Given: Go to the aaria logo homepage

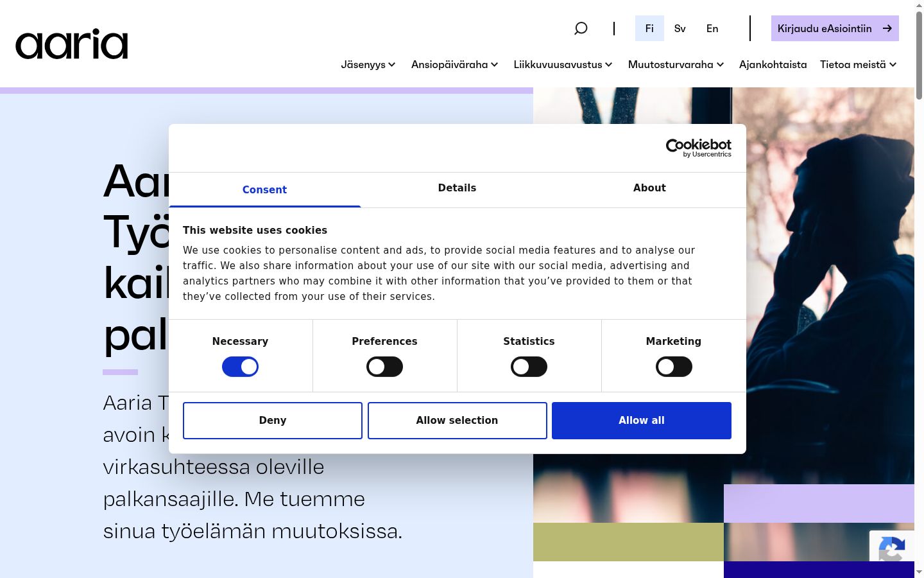Looking at the screenshot, I should (72, 44).
